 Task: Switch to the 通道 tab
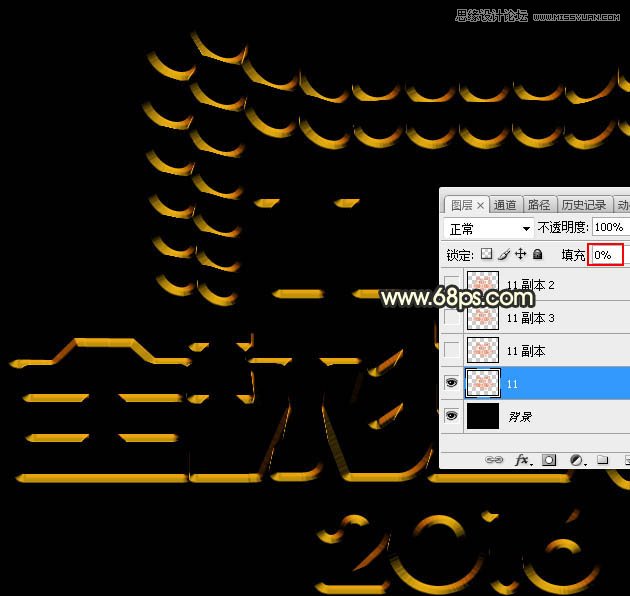[505, 205]
